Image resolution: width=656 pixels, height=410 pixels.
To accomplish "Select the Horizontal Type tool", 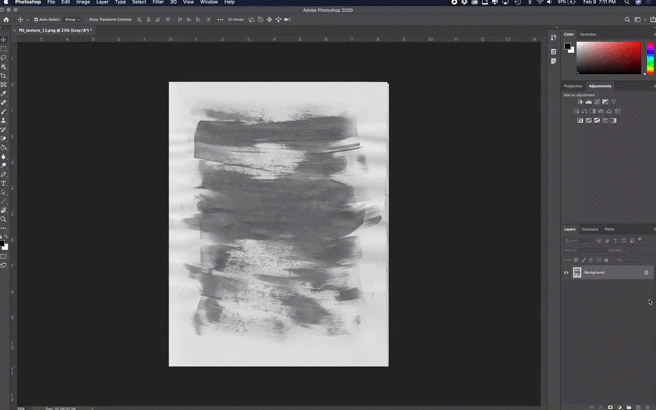I will point(3,184).
